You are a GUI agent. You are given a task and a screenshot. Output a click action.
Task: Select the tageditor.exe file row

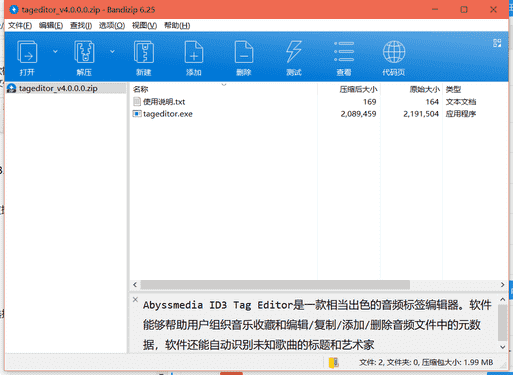click(319, 114)
